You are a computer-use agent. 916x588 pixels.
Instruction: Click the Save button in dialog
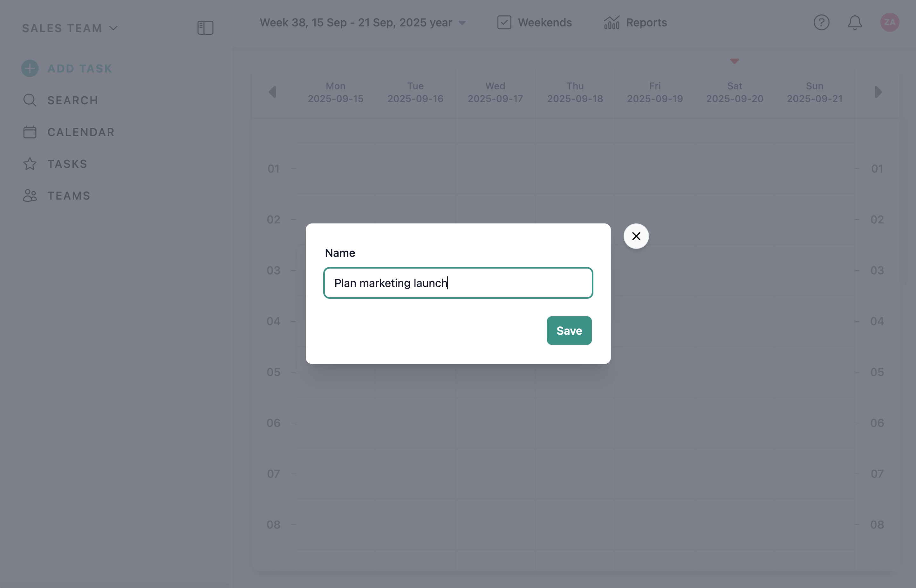click(x=569, y=331)
